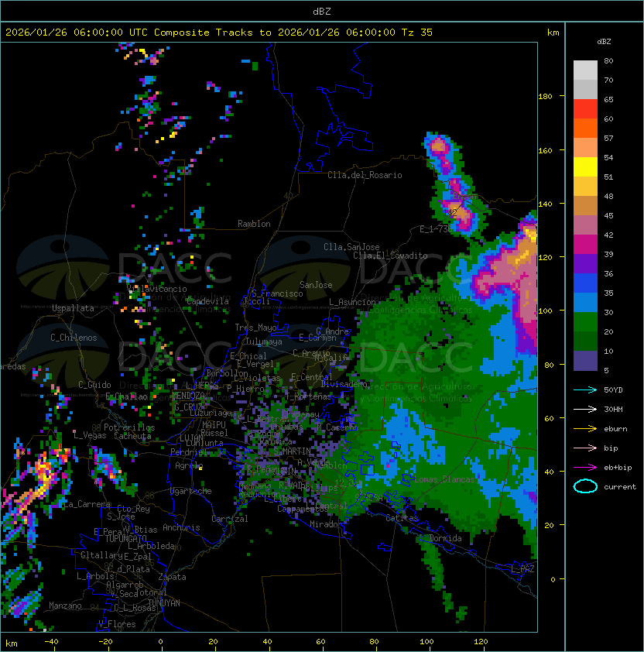Click the 'km' label at bottom-left of axis
Image resolution: width=644 pixels, height=652 pixels.
coord(12,643)
